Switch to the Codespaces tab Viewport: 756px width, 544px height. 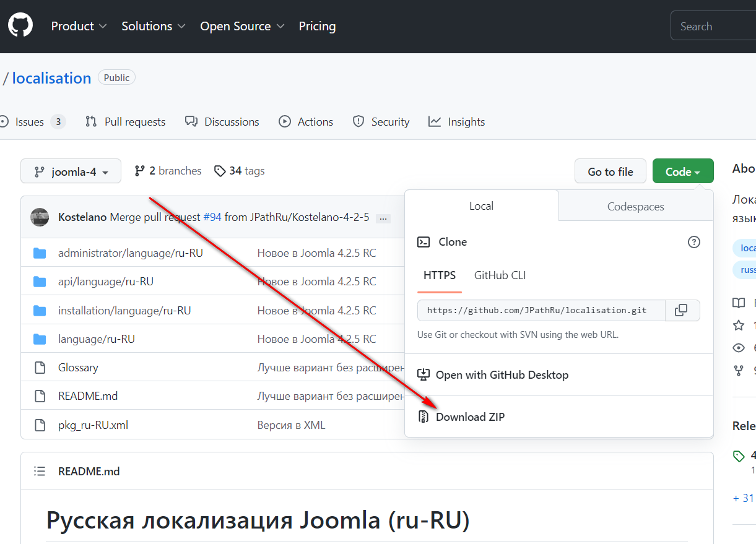[635, 206]
